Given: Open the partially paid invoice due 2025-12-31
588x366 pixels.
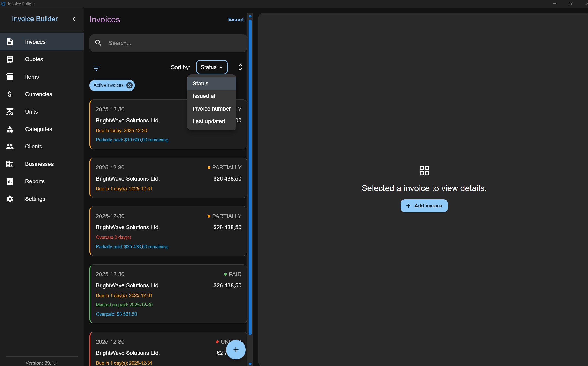Looking at the screenshot, I should [x=168, y=178].
